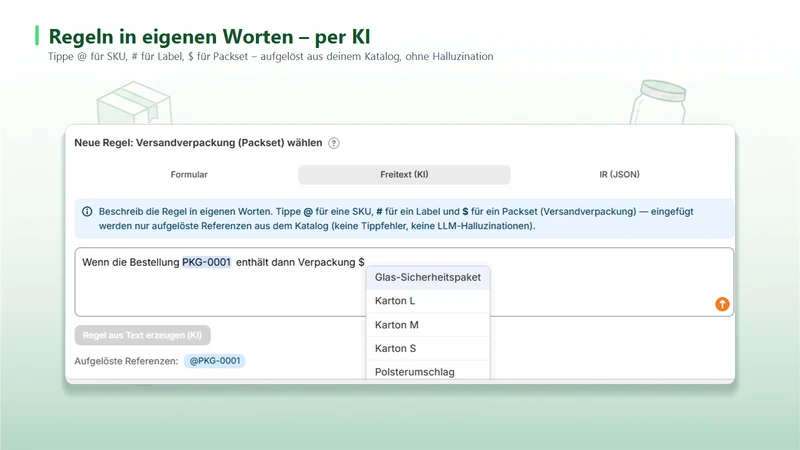The image size is (800, 450).
Task: Choose Karton S from the list
Action: 428,348
